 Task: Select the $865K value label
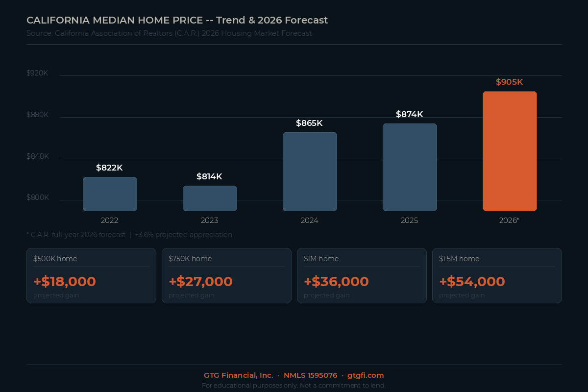(x=309, y=123)
